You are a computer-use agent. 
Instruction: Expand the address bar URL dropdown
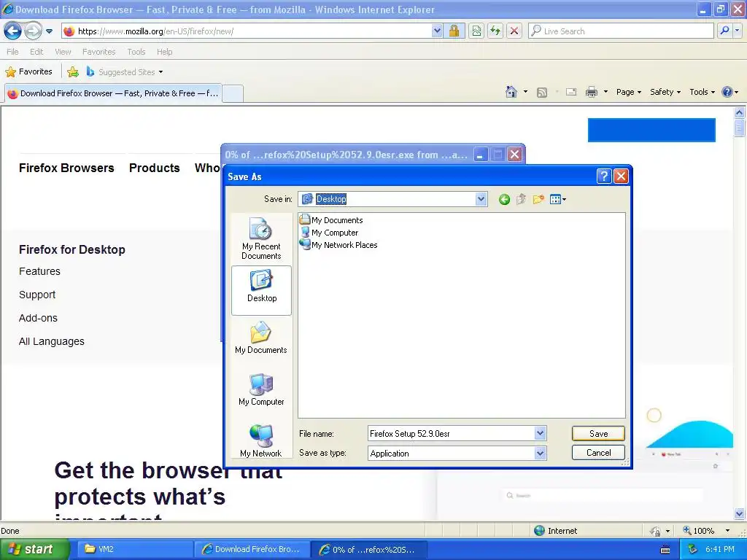[437, 31]
